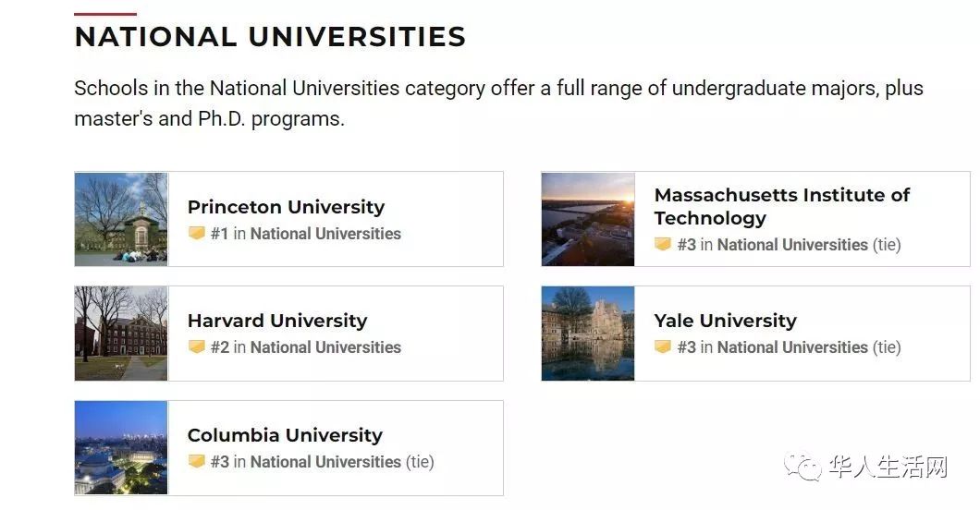Open the Yale University title link
This screenshot has width=980, height=510.
point(726,321)
